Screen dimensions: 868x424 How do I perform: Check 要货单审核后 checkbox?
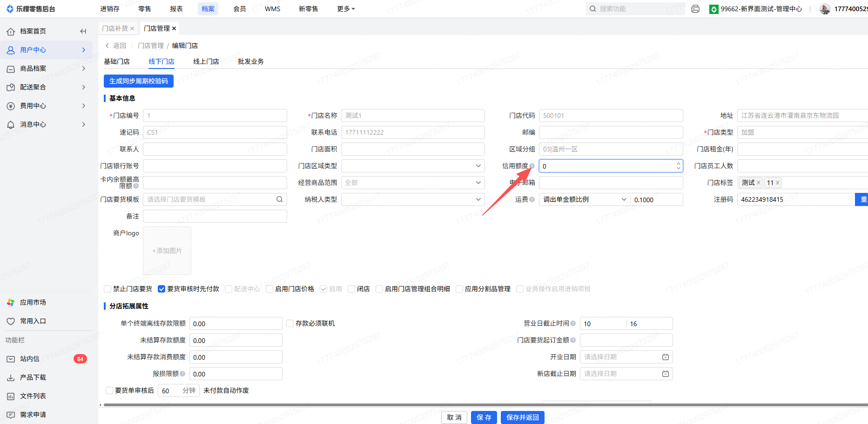pyautogui.click(x=109, y=390)
